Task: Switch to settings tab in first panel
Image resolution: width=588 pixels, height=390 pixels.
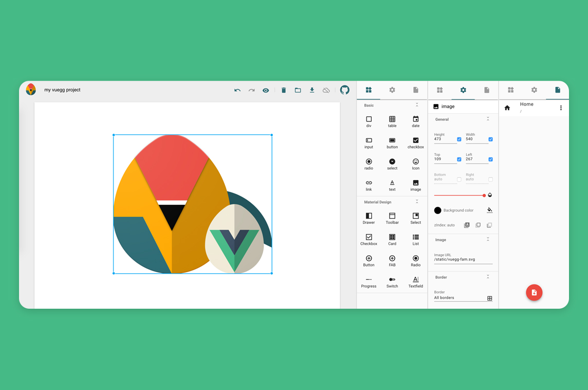Action: click(x=392, y=90)
